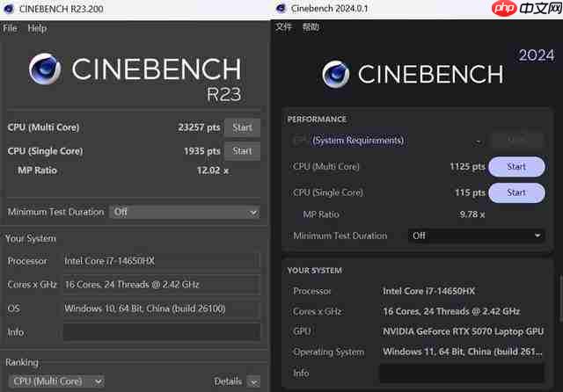Open the File menu in Cinebench R23
Screen dimensions: 563x392
10,28
